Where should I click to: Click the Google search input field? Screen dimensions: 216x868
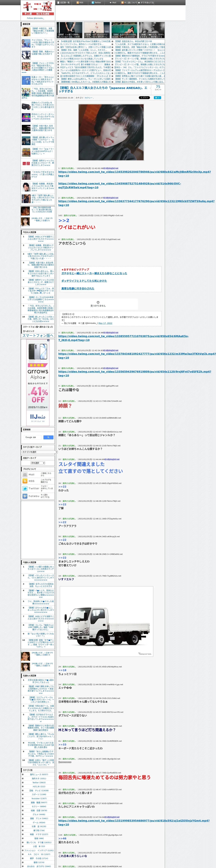pos(33,437)
